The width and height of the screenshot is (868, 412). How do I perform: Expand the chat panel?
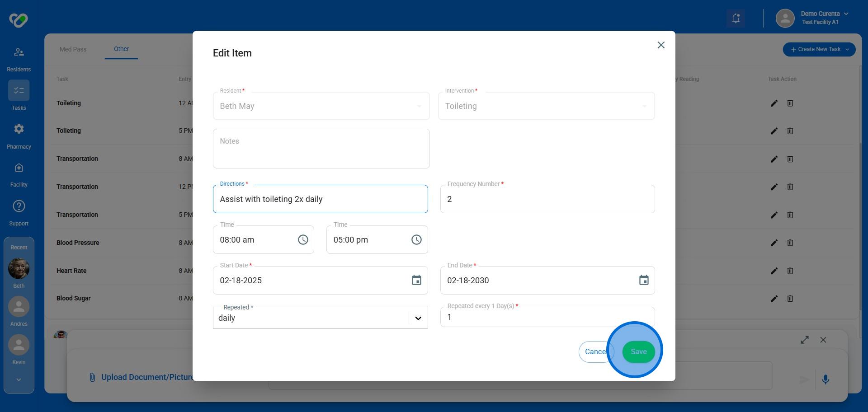[x=804, y=340]
